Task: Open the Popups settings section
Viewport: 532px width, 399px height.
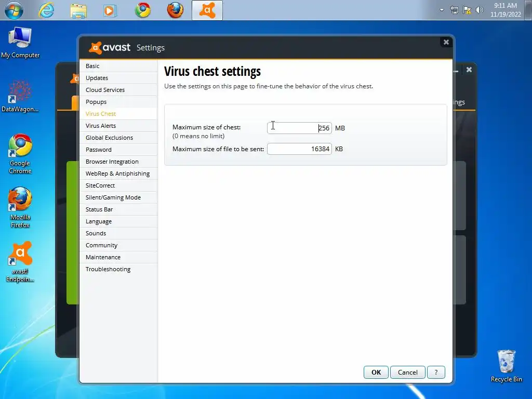Action: click(118, 102)
